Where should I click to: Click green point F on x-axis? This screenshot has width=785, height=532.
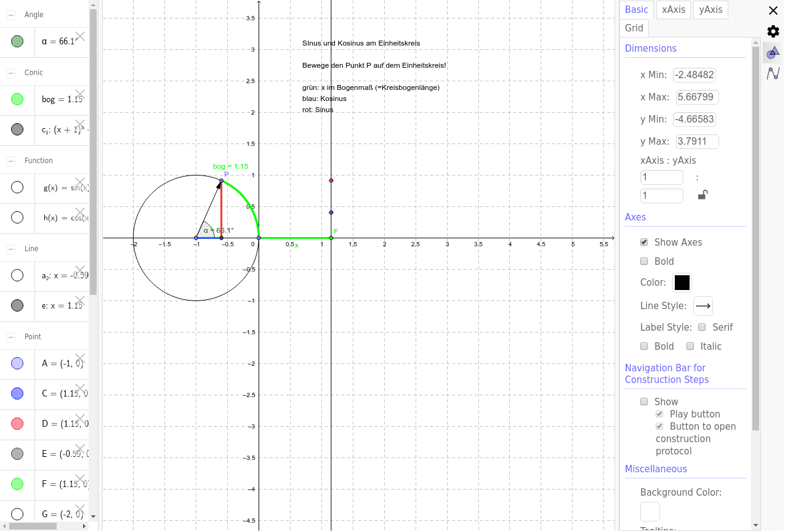331,238
